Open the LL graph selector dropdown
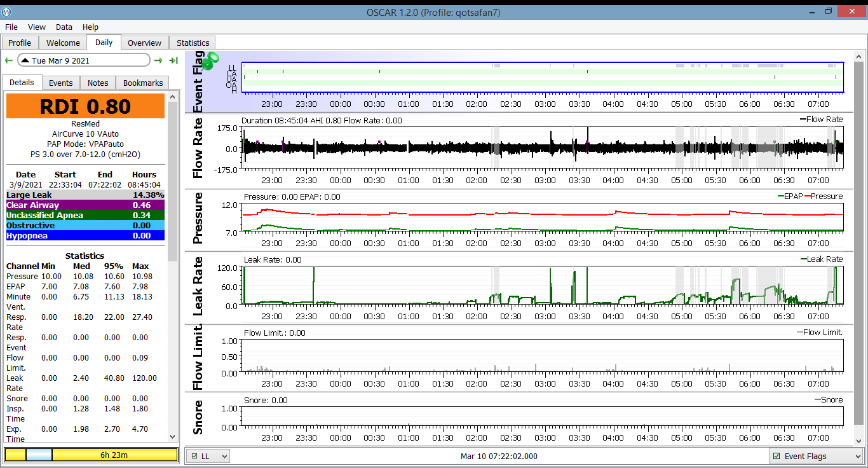 coord(208,456)
